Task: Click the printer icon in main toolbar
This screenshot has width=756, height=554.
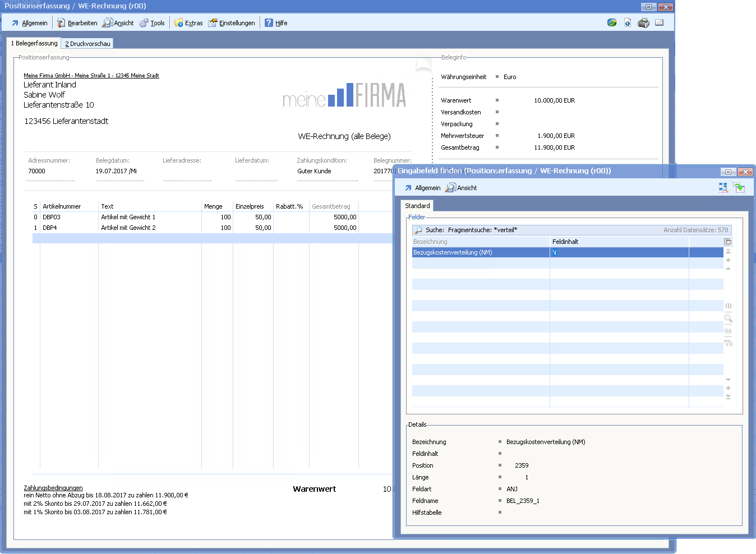Action: coord(643,23)
